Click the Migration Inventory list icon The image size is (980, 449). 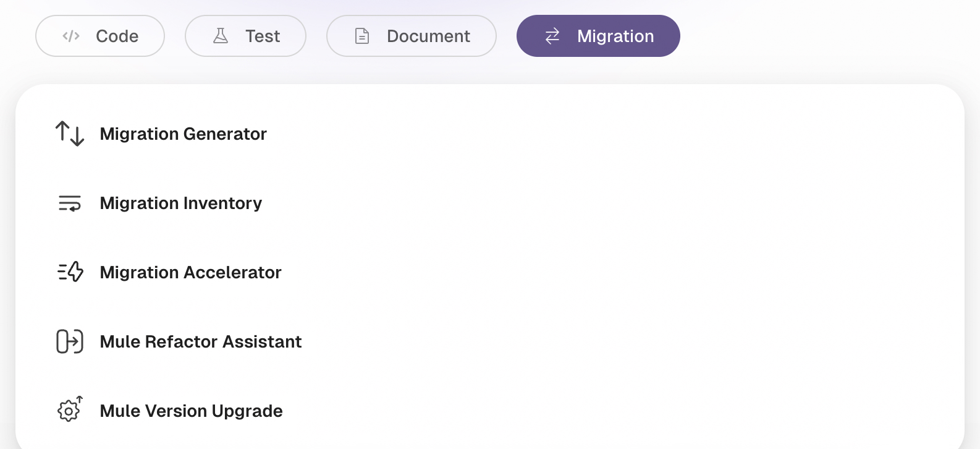[x=70, y=203]
